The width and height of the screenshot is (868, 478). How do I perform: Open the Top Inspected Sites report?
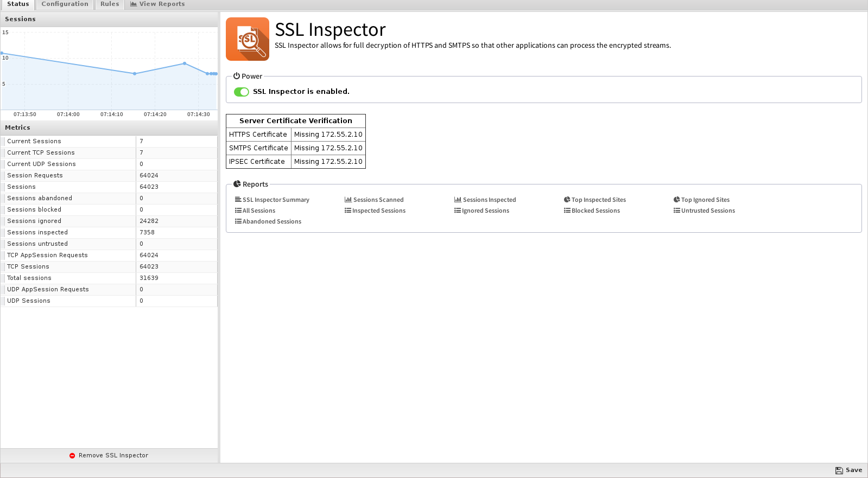point(595,200)
